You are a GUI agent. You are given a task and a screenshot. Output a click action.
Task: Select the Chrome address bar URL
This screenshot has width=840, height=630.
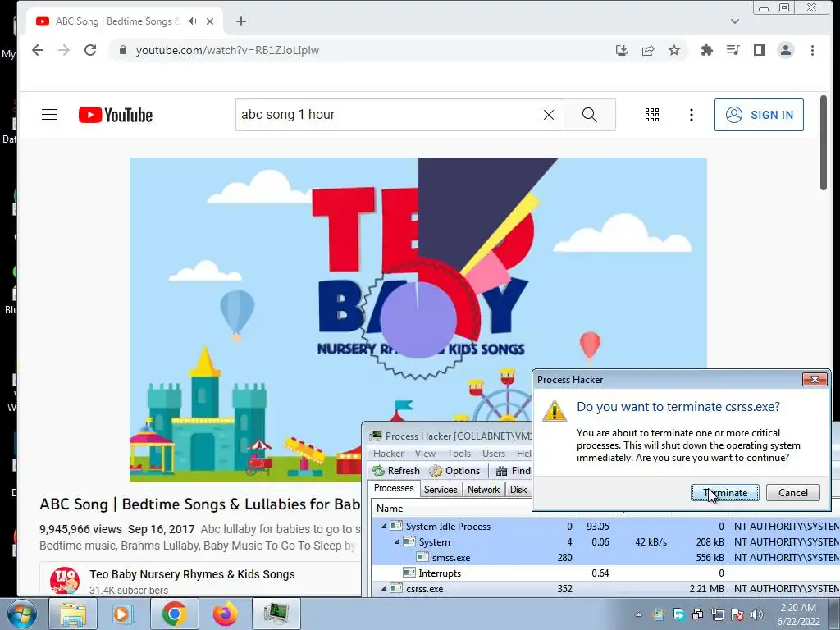click(227, 50)
